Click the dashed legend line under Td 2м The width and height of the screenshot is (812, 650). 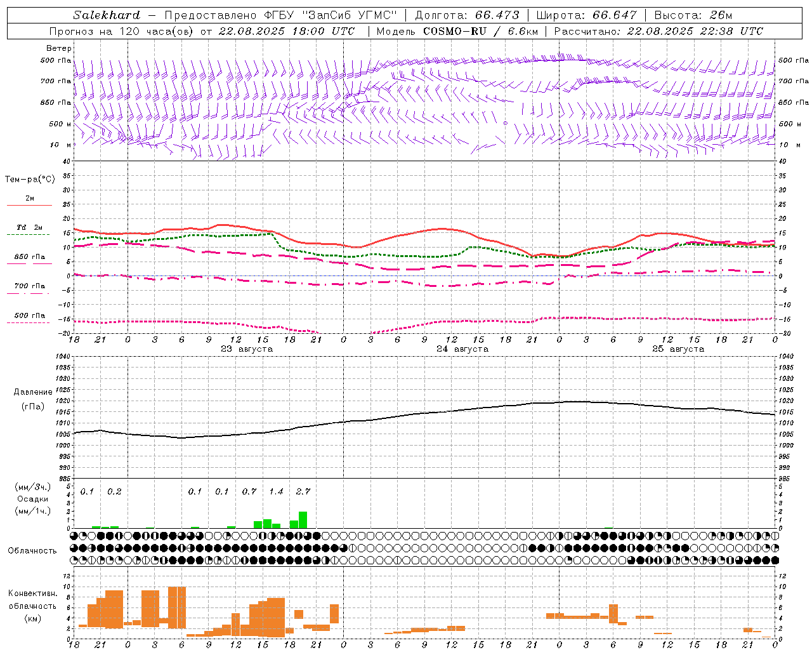[x=29, y=234]
